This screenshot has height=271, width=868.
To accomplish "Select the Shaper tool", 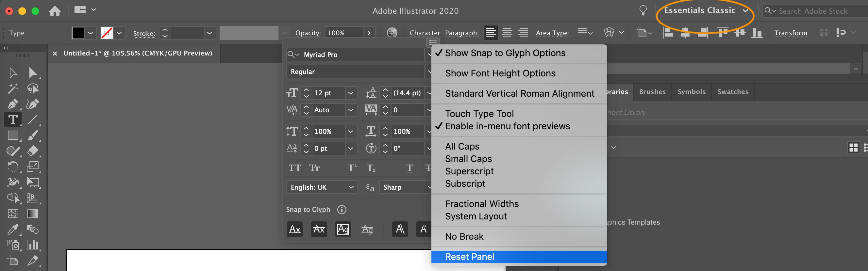I will [13, 151].
